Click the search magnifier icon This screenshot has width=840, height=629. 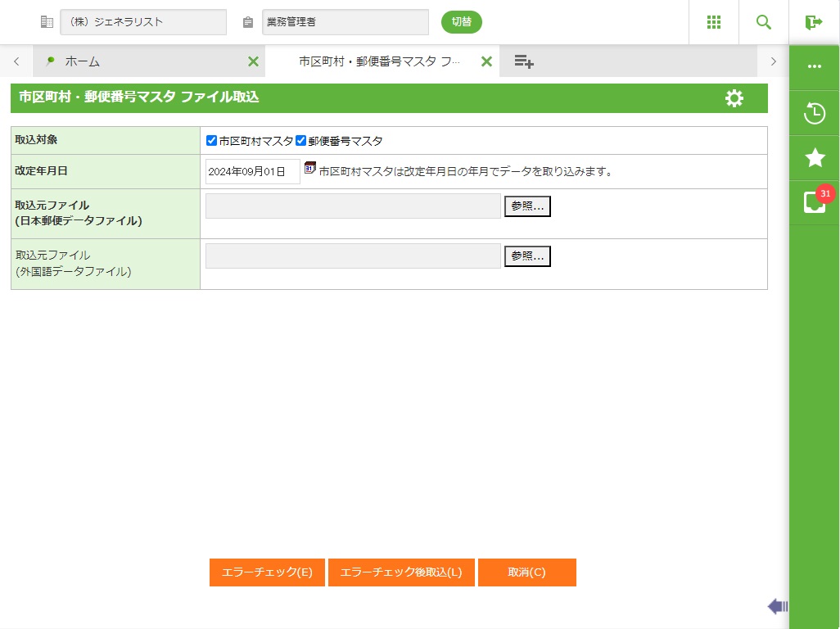pos(764,22)
